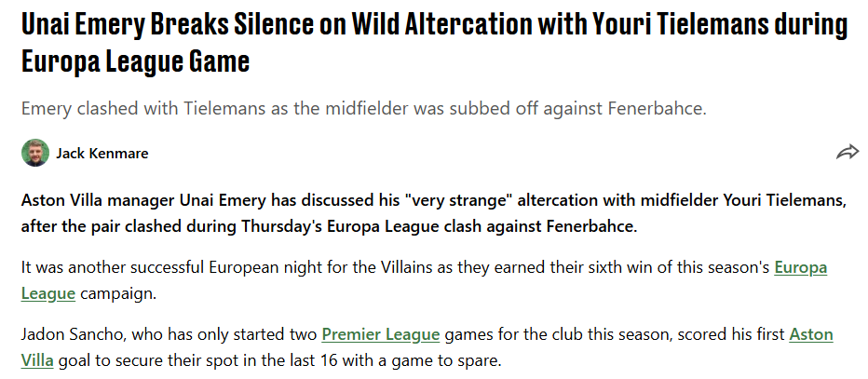This screenshot has height=379, width=868.
Task: Follow the Premier League hyperlink
Action: coord(380,335)
